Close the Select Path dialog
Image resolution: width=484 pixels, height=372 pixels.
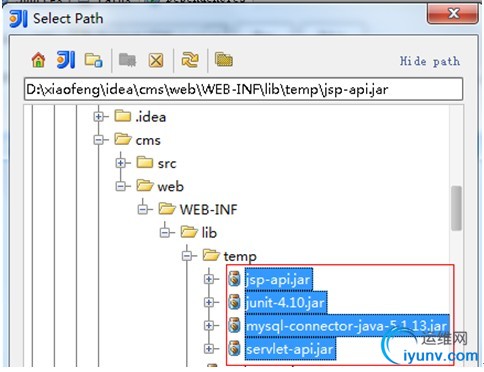click(453, 14)
